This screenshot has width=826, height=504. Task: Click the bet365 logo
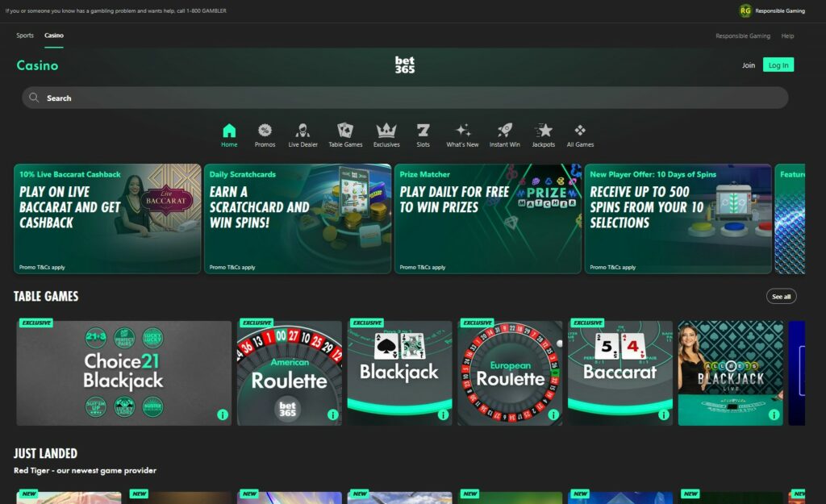[405, 65]
